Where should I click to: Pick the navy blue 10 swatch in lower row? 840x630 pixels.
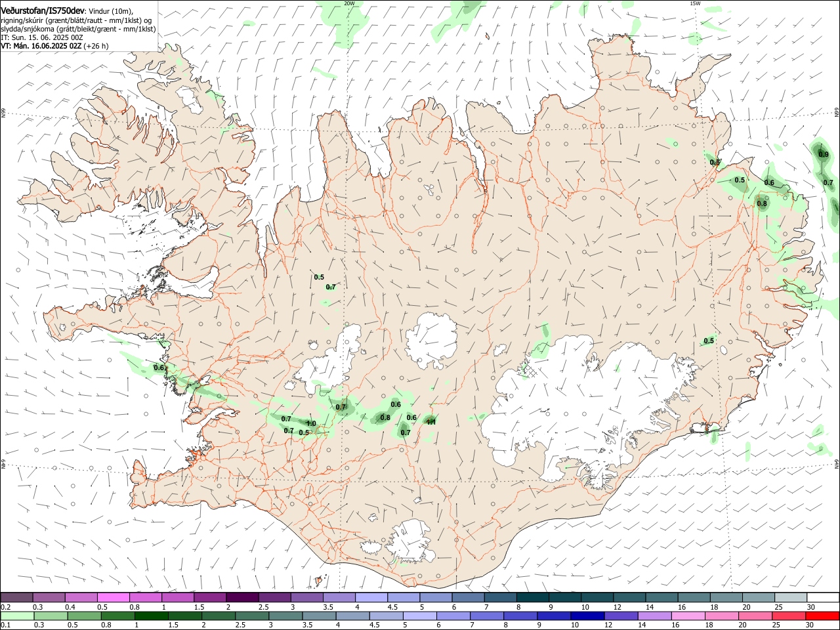587,616
